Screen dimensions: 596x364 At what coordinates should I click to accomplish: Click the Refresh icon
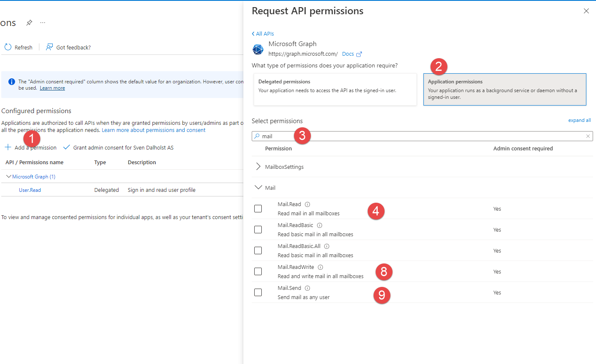click(8, 47)
